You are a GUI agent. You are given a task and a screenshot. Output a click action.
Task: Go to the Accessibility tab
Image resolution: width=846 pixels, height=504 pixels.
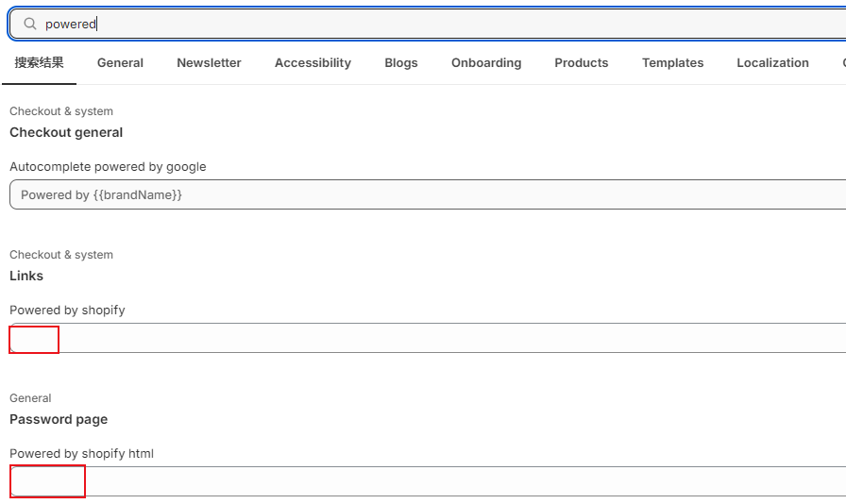point(313,63)
